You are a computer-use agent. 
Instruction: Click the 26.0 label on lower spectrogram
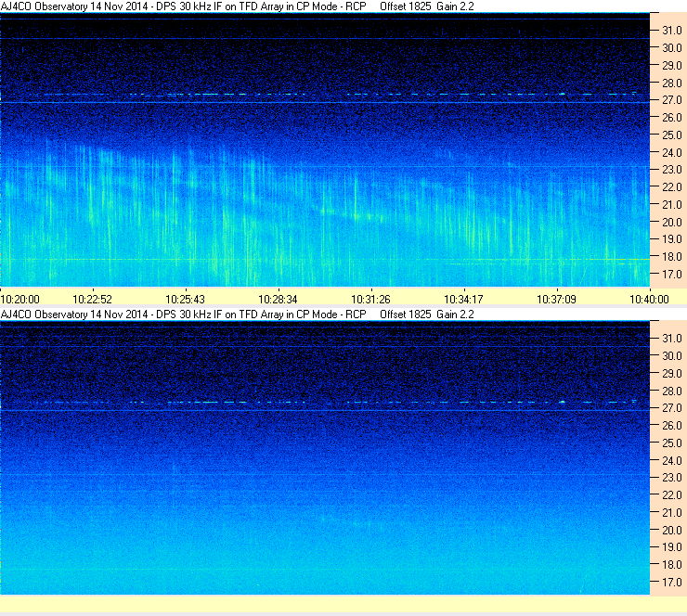[x=671, y=426]
